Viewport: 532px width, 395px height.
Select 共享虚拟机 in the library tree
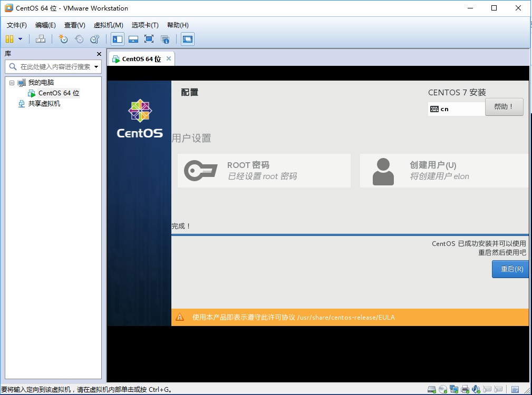point(44,104)
